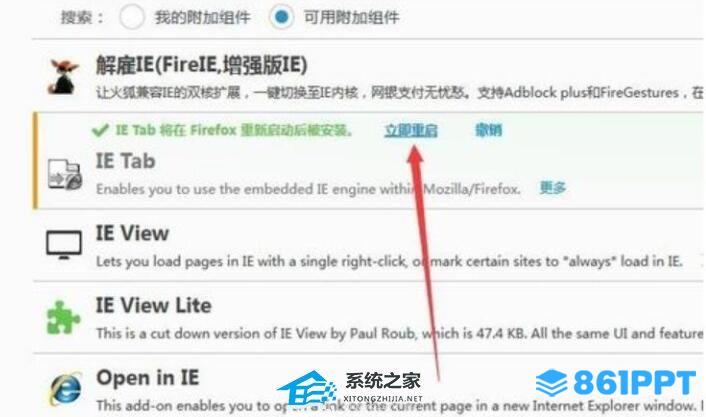Click the IE View Lite description text
This screenshot has width=706, height=417.
[399, 333]
